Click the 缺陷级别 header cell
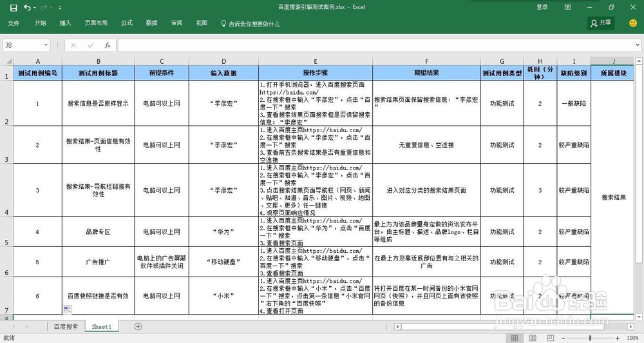 click(x=574, y=73)
